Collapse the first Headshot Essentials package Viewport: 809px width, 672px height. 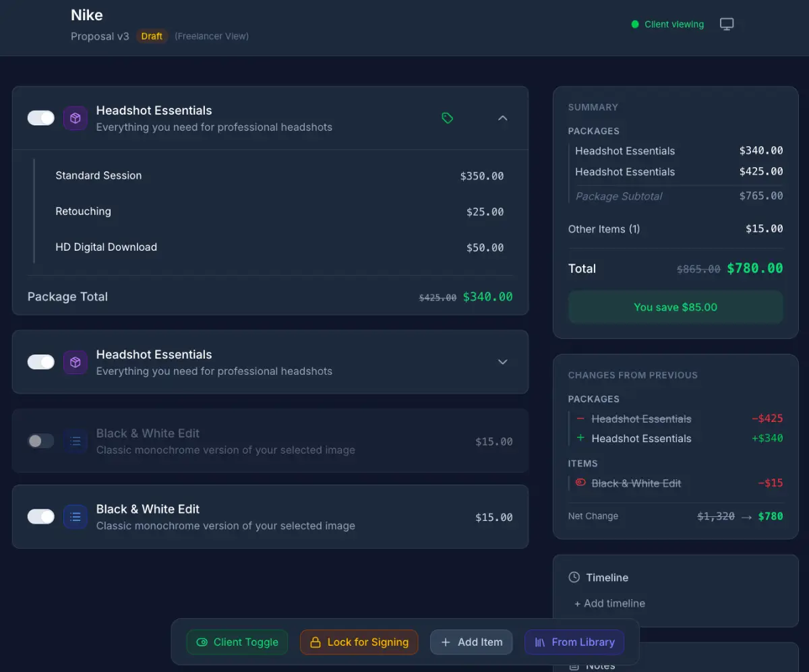(502, 118)
